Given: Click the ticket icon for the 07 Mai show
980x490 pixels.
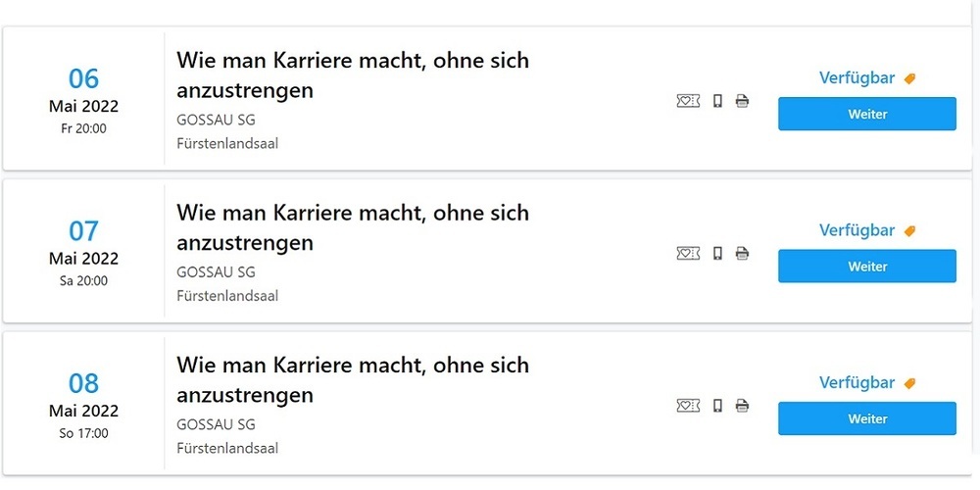Looking at the screenshot, I should (688, 254).
